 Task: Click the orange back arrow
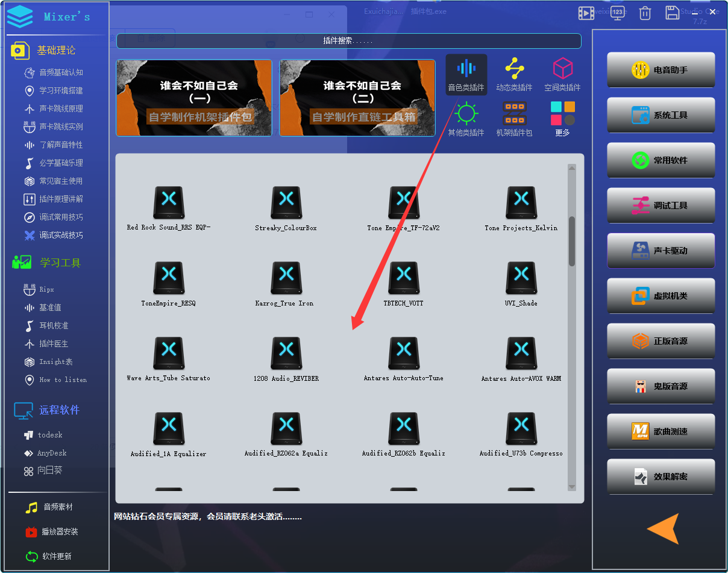663,528
